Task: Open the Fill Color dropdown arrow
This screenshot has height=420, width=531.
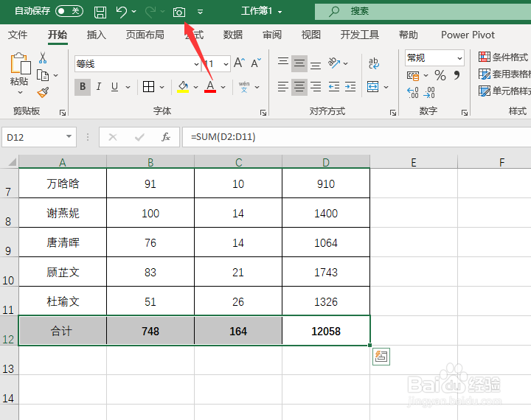Action: (195, 87)
